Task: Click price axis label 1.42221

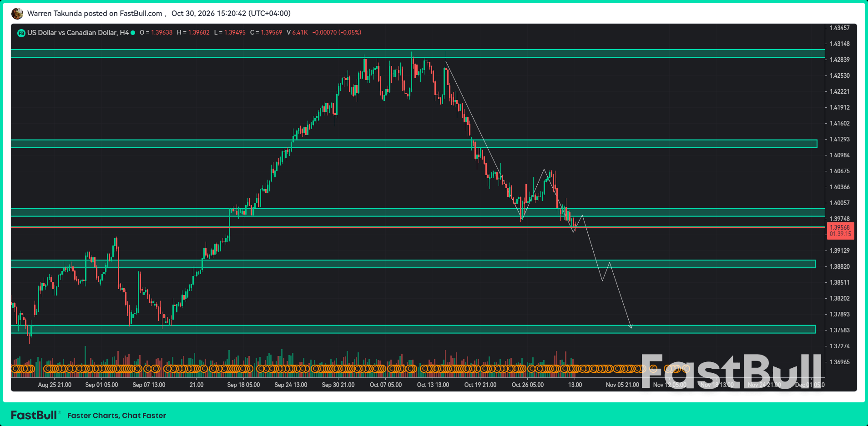Action: pyautogui.click(x=839, y=91)
